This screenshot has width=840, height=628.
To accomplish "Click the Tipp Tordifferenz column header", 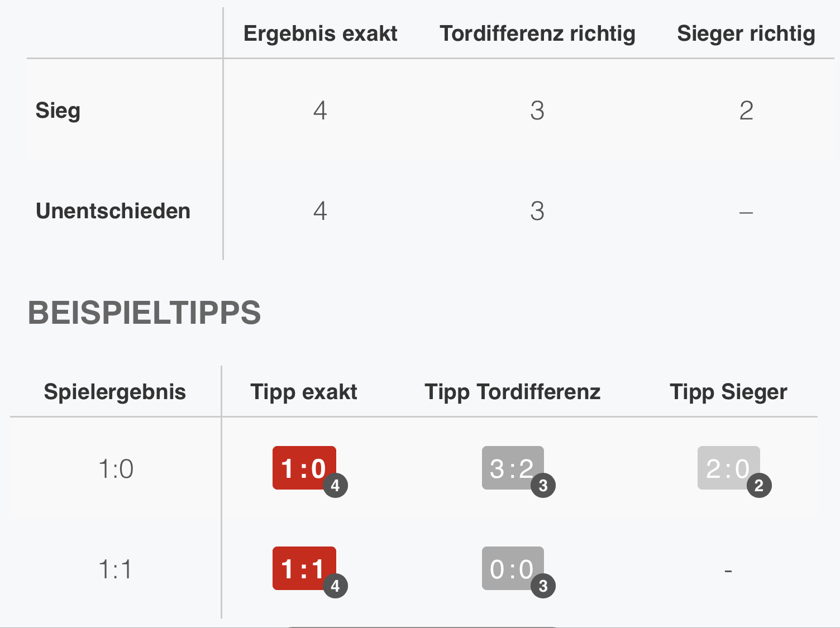I will (513, 392).
